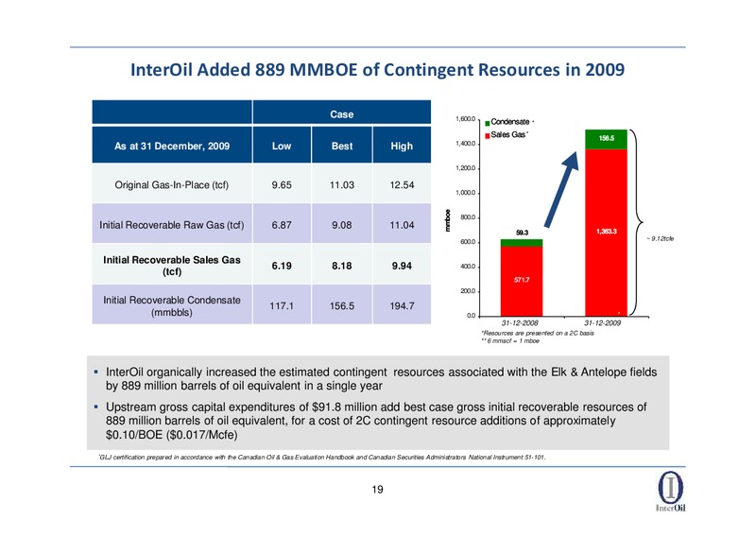Click the '31-12-2008' axis label
This screenshot has width=756, height=537.
click(520, 322)
